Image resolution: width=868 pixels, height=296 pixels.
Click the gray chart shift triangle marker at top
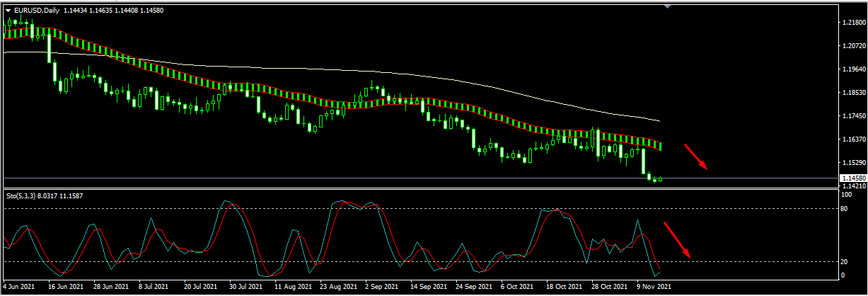tap(667, 6)
